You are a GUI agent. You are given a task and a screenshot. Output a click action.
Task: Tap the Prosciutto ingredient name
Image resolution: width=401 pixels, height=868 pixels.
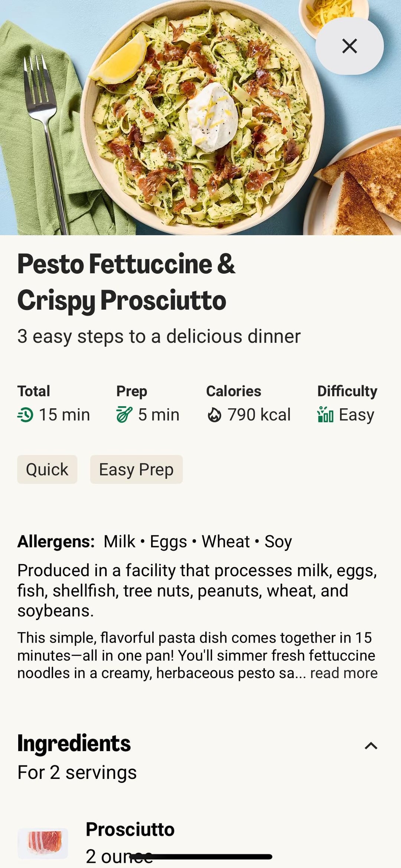[x=130, y=829]
